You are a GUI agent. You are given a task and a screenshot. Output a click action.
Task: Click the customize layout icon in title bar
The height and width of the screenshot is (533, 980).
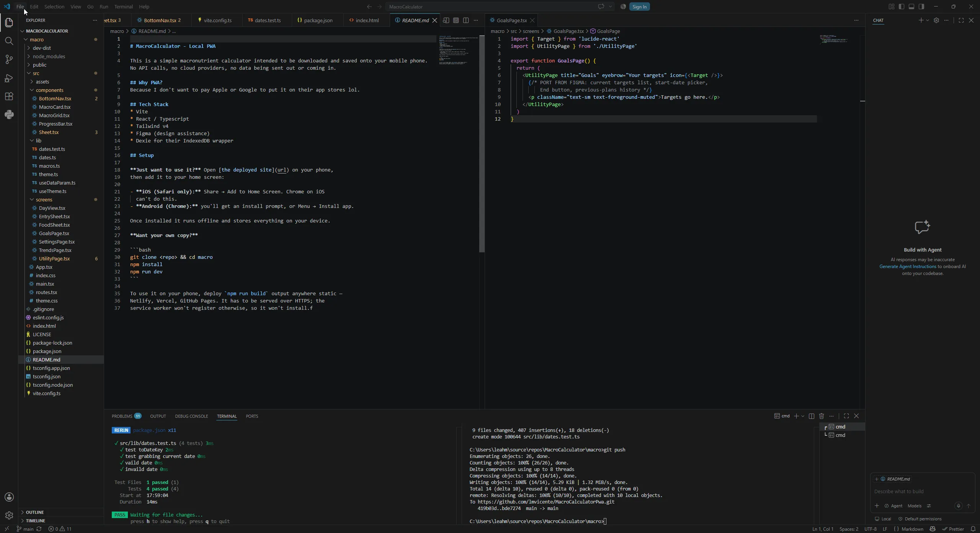click(892, 7)
